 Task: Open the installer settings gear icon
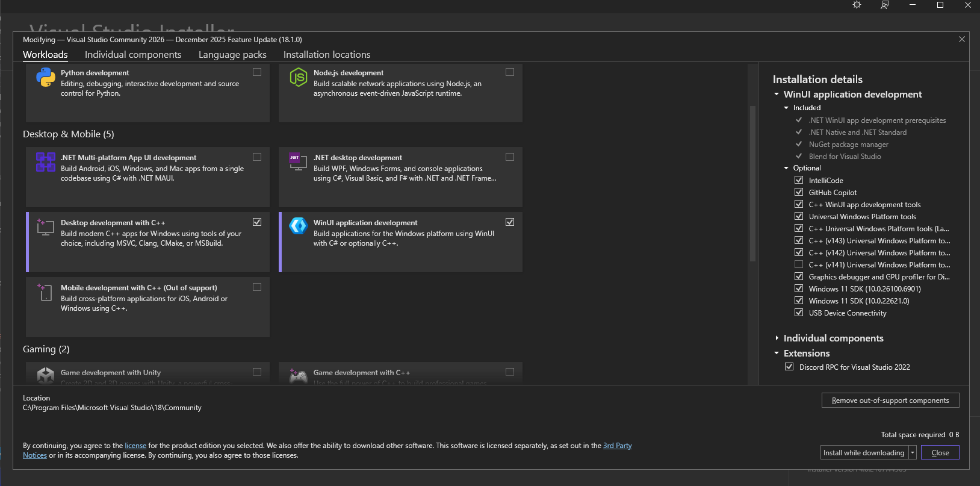pos(857,5)
